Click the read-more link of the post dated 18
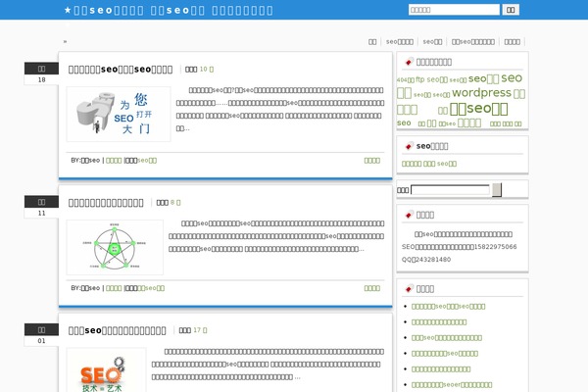This screenshot has height=392, width=588. (x=372, y=160)
